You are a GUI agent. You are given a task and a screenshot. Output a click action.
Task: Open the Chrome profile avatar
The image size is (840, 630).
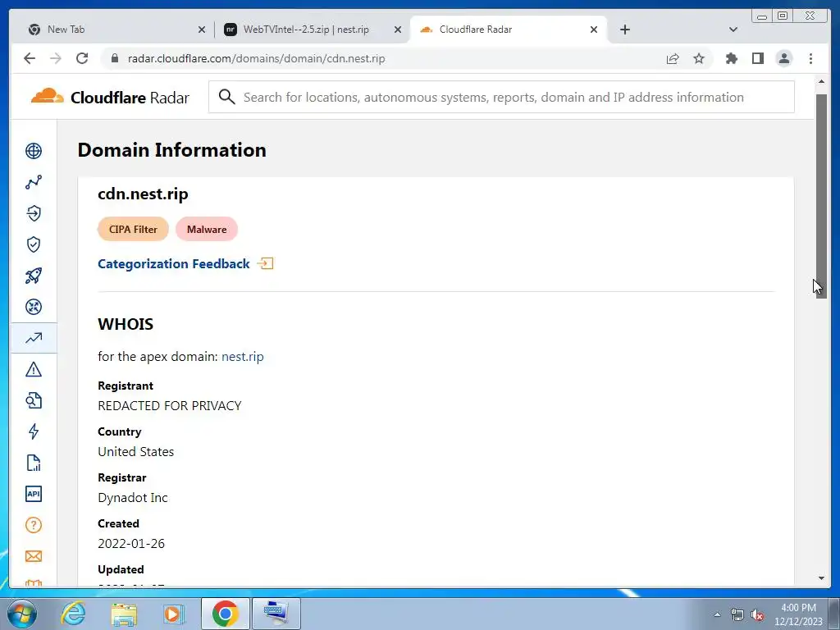[x=783, y=58]
